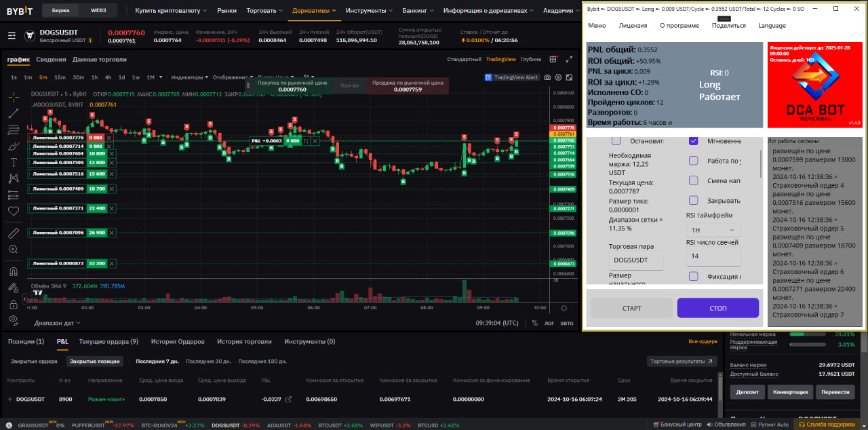Activate the zoom-in magnifier tool
Screen dimensions: 868x430
[14, 250]
